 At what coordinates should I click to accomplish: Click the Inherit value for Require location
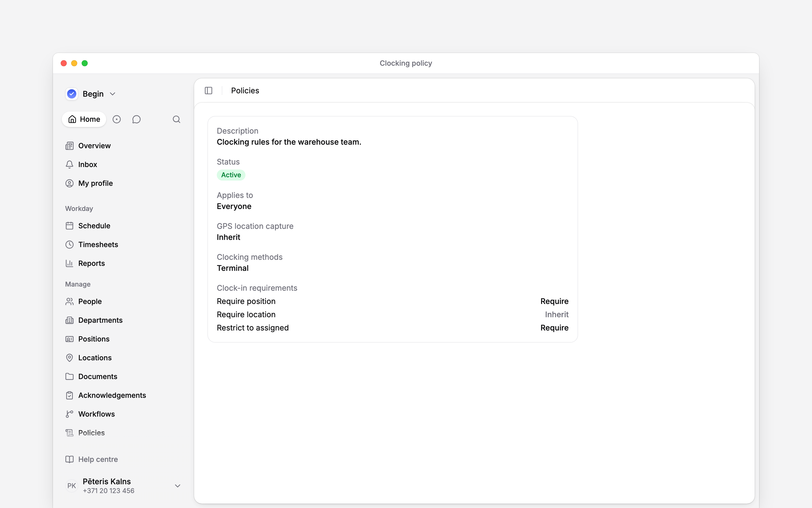coord(557,314)
